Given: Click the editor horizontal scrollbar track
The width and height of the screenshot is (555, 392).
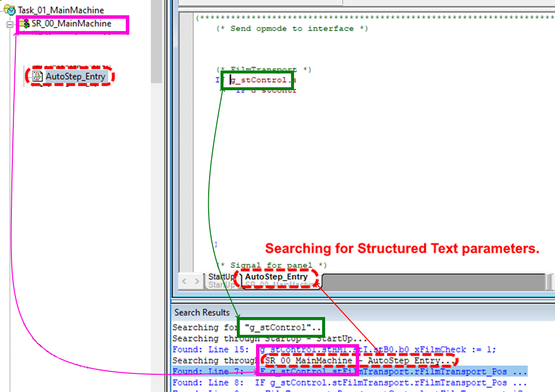Looking at the screenshot, I should point(434,282).
